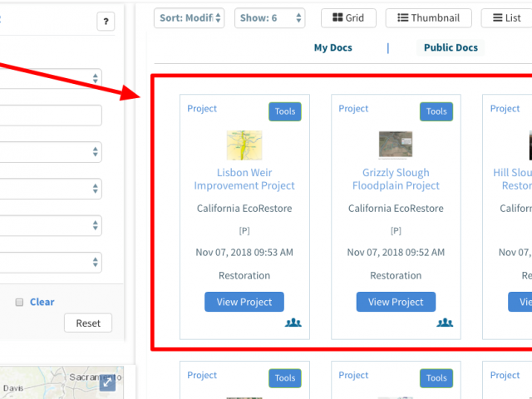Click Project label on Lisbon Weir card
The height and width of the screenshot is (399, 532).
point(202,109)
